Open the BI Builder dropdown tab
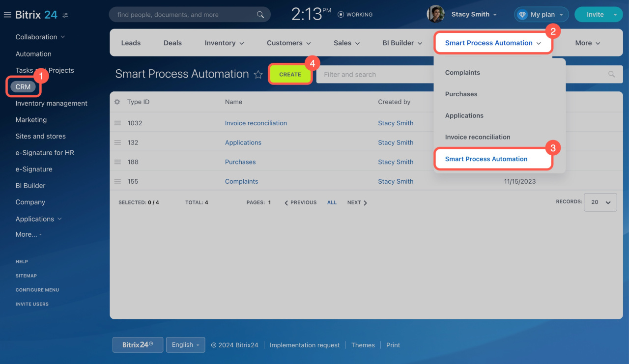 click(402, 43)
